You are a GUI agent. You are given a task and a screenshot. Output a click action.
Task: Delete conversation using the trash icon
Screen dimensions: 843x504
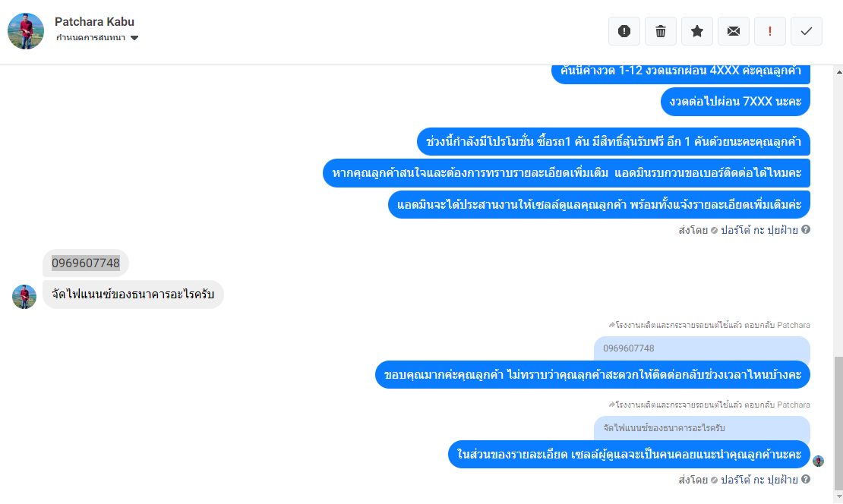click(x=661, y=31)
